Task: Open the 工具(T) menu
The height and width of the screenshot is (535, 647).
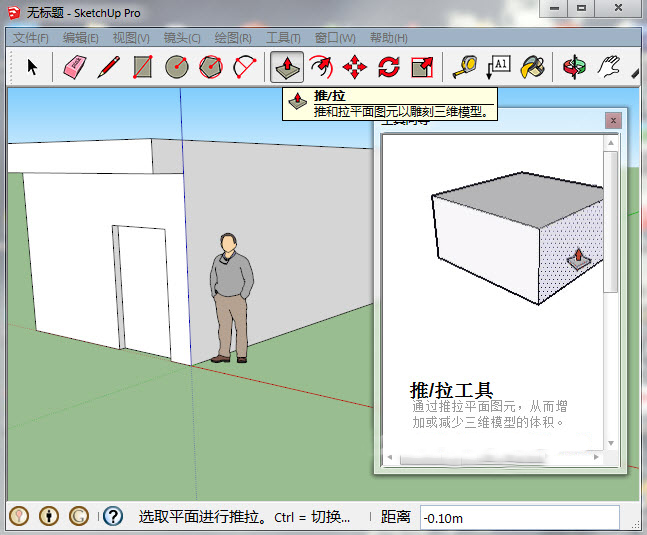Action: [283, 38]
